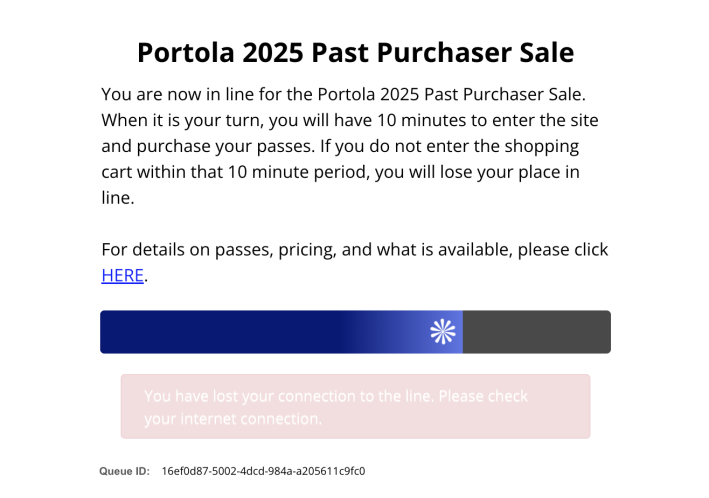
Task: Click the lone word 'line.' ending the paragraph
Action: click(x=118, y=198)
